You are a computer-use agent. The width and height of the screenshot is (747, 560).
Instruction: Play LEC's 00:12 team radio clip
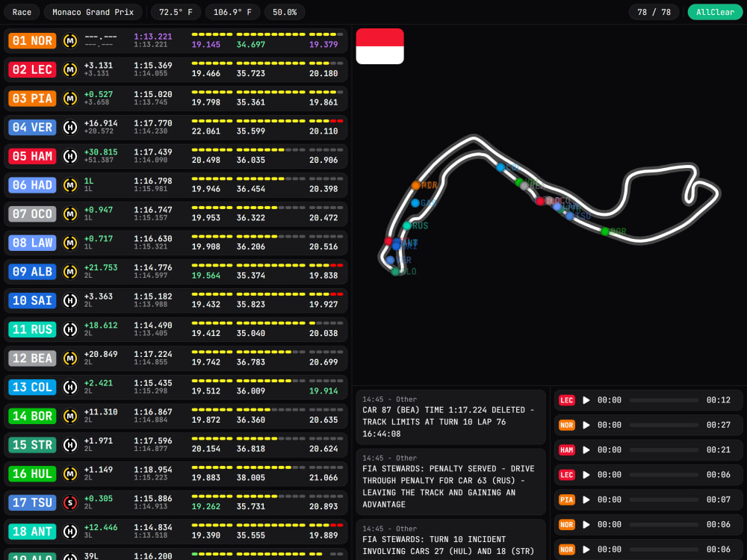click(586, 400)
